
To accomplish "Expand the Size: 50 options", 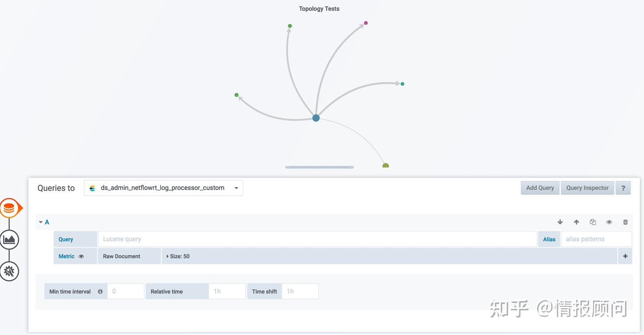I will pyautogui.click(x=178, y=256).
